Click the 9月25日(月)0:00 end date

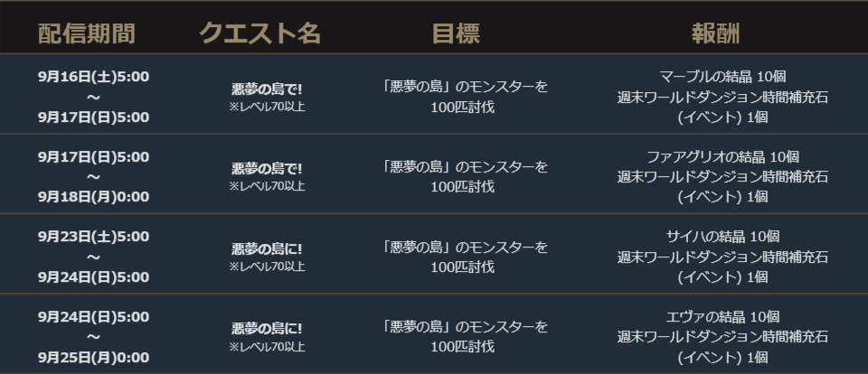[x=94, y=356]
